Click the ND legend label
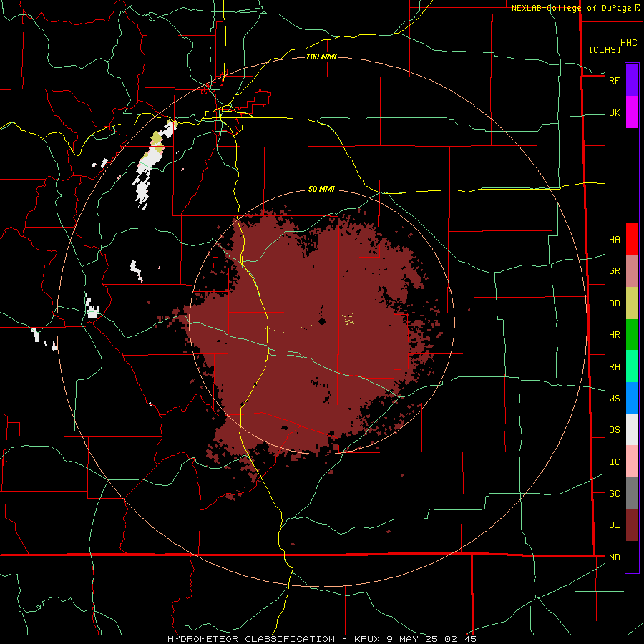This screenshot has width=644, height=644. point(614,557)
